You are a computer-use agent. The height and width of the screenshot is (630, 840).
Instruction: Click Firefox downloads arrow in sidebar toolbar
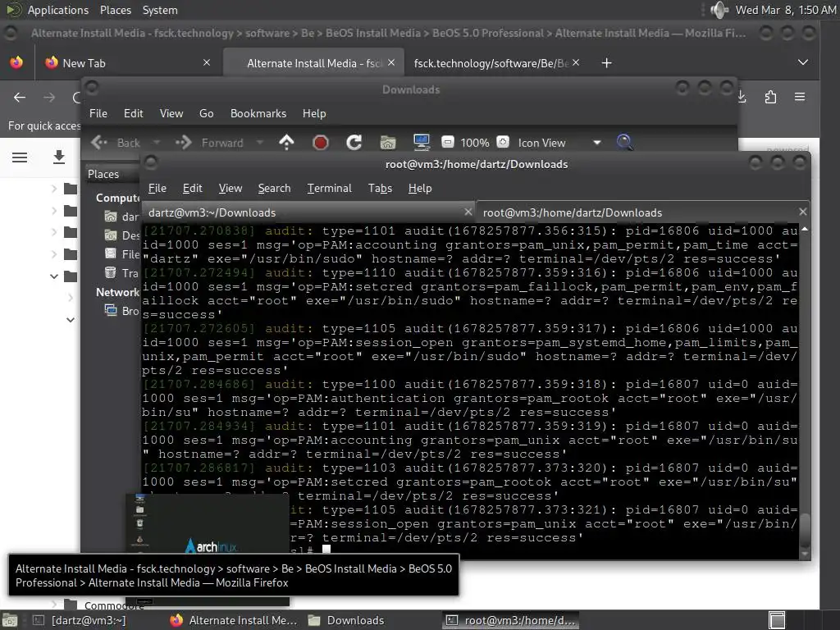(59, 157)
